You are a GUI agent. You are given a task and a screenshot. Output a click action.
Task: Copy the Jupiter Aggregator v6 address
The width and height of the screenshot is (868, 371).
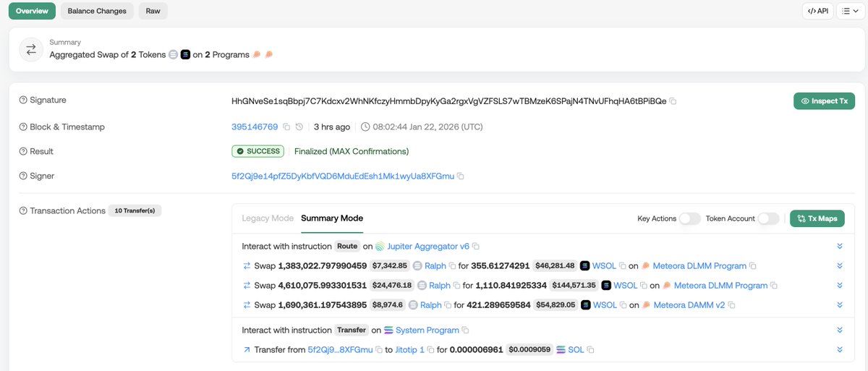point(476,247)
